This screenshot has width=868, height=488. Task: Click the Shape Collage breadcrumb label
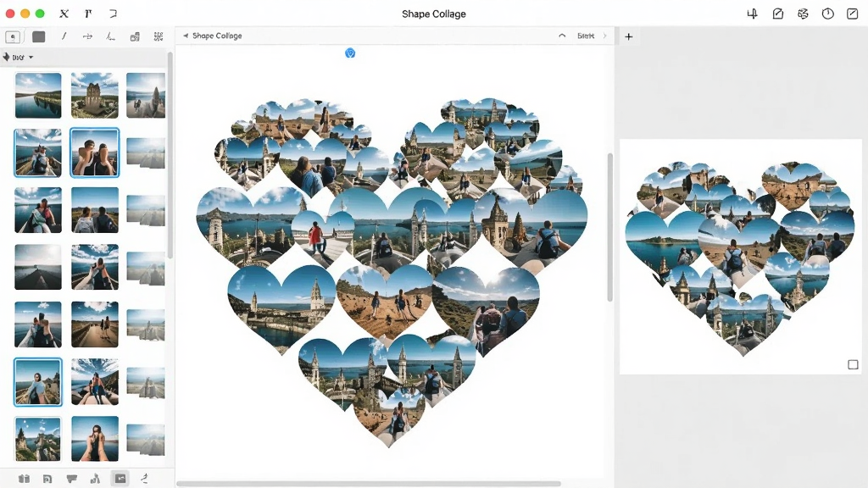click(x=217, y=36)
